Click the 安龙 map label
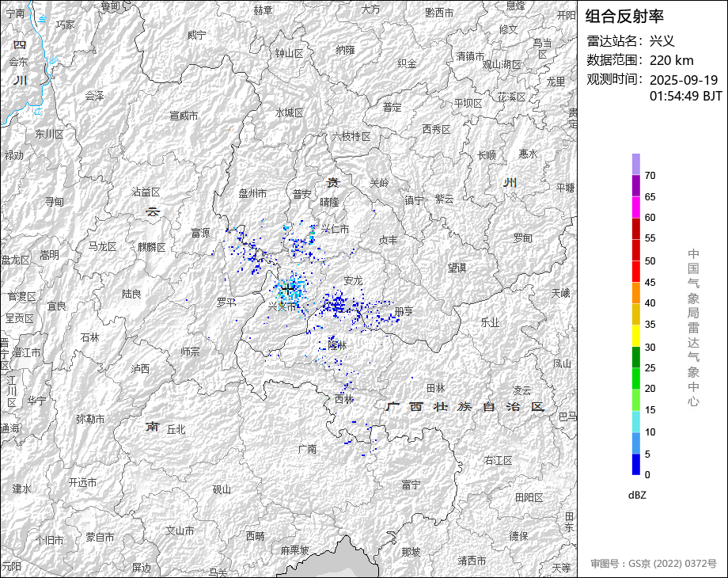728x578 pixels. pos(353,280)
